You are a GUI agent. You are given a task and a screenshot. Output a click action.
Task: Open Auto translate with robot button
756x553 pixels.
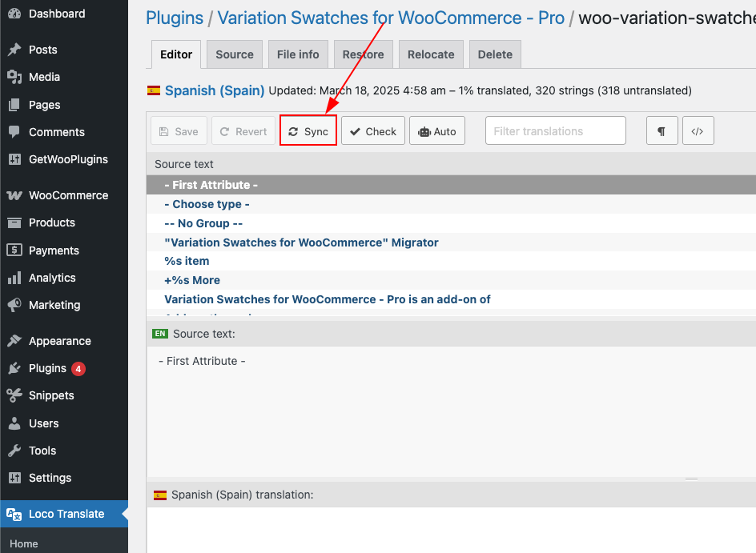pyautogui.click(x=437, y=130)
